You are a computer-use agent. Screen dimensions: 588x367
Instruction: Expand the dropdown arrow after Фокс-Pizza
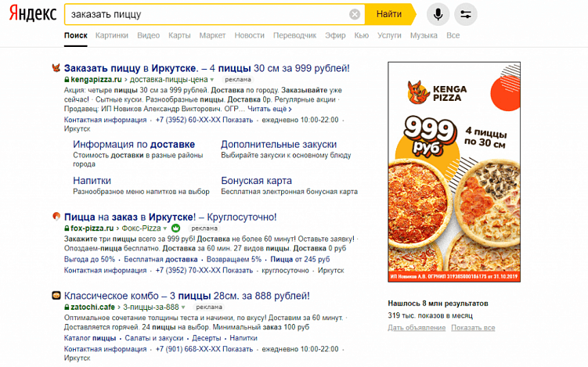click(x=164, y=228)
